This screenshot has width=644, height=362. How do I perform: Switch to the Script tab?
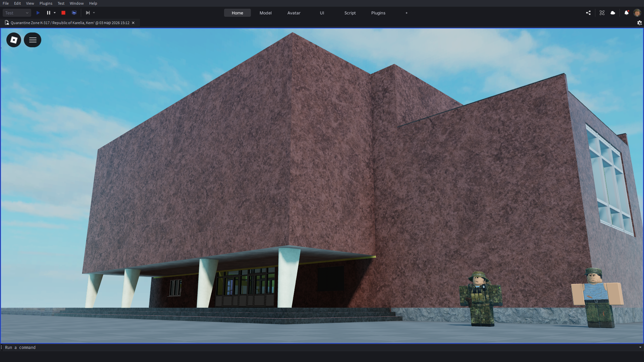(350, 13)
